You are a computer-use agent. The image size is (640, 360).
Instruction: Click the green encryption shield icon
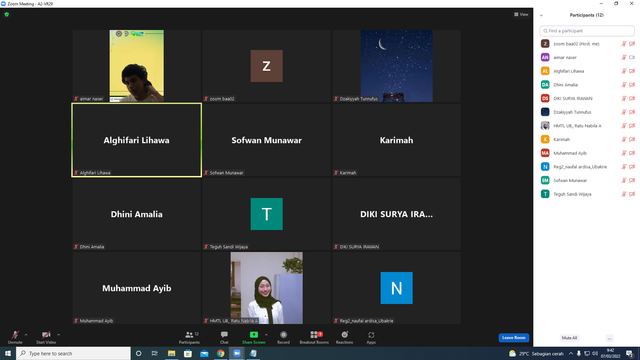(x=7, y=14)
